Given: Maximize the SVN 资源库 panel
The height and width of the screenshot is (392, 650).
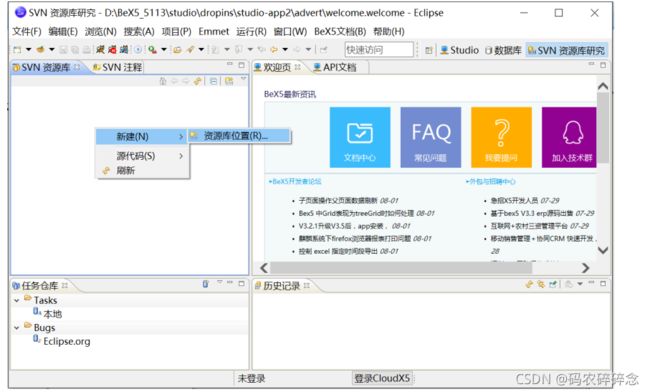Looking at the screenshot, I should [242, 65].
